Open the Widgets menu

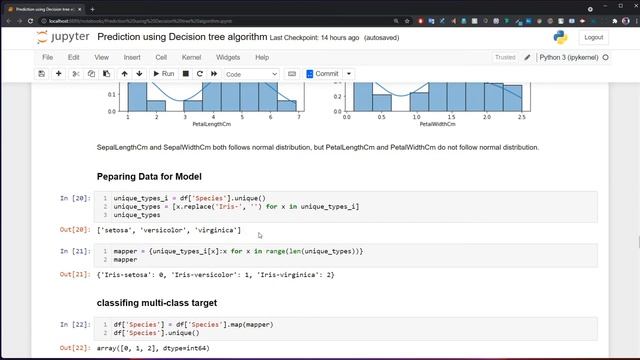[228, 58]
